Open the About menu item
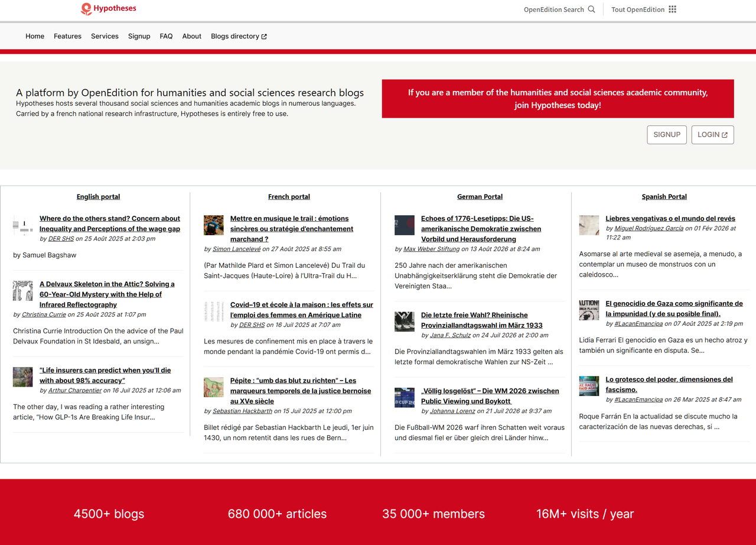This screenshot has width=756, height=545. pos(192,37)
